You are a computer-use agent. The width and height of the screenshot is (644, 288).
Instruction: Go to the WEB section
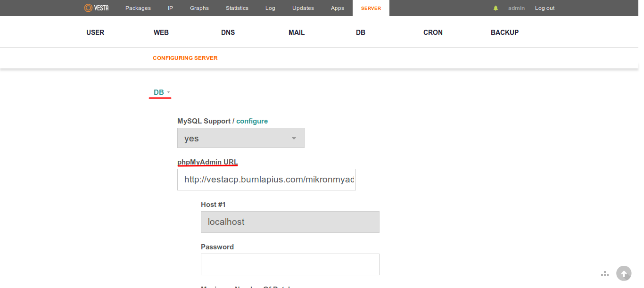[161, 33]
